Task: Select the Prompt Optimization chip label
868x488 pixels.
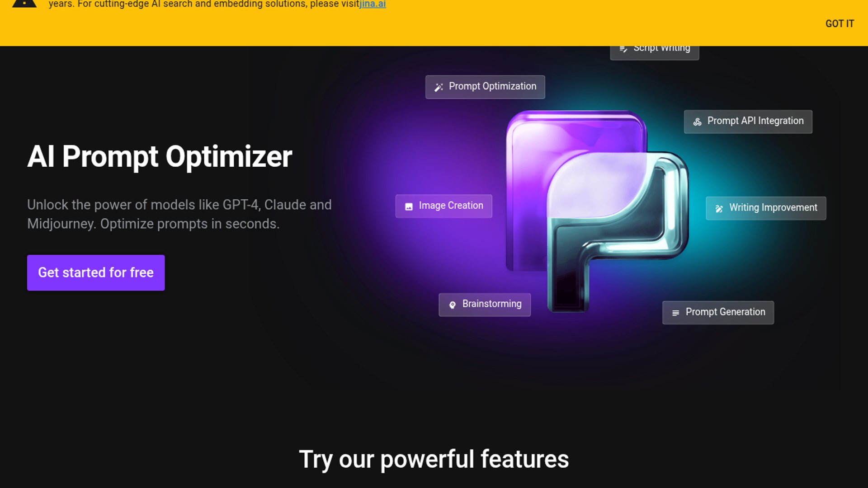Action: tap(492, 86)
